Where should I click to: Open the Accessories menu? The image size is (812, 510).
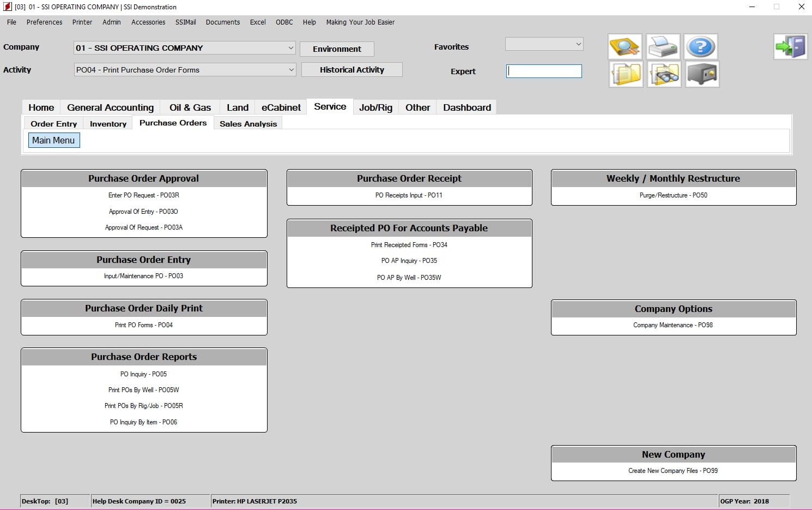148,22
